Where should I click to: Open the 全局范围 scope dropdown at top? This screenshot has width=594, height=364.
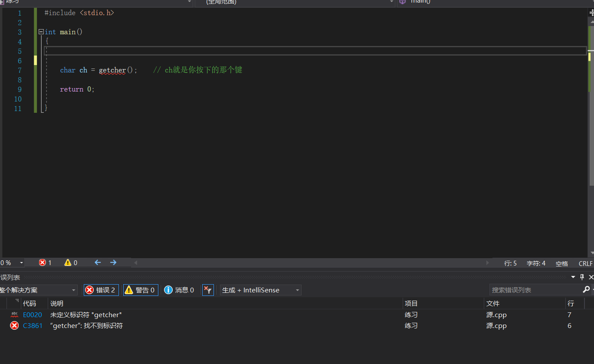(295, 2)
